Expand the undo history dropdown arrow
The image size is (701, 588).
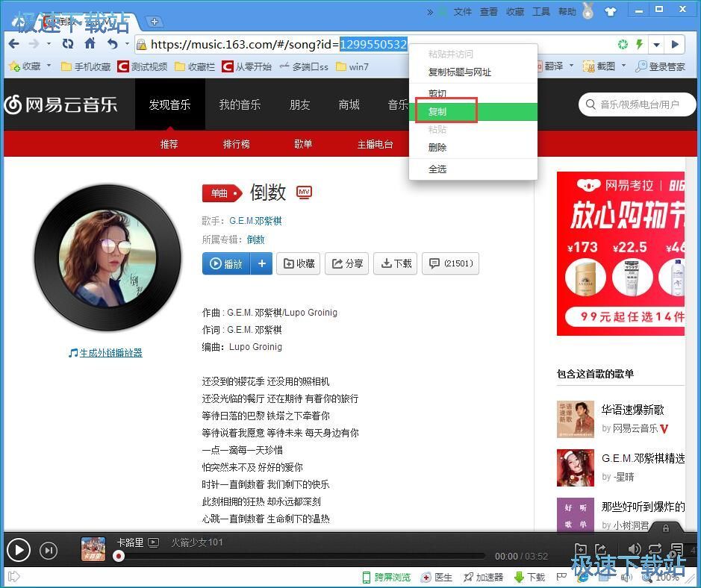[126, 45]
